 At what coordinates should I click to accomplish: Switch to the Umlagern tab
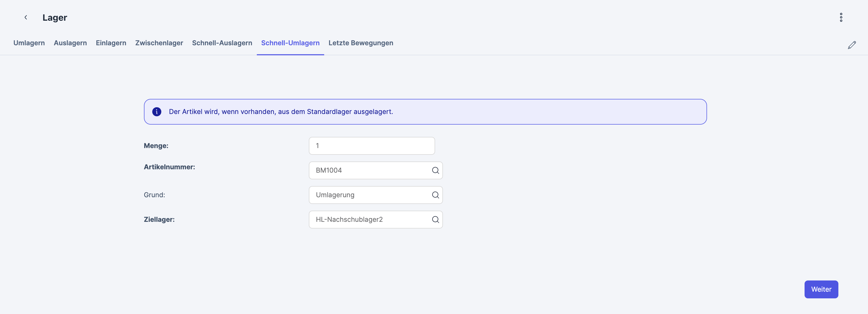pos(29,43)
